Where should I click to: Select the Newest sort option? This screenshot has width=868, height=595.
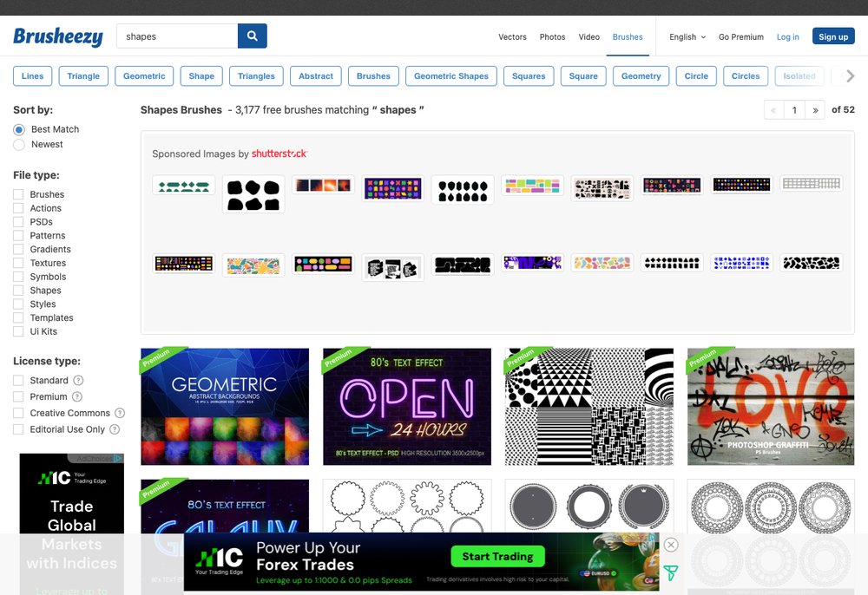[x=19, y=144]
